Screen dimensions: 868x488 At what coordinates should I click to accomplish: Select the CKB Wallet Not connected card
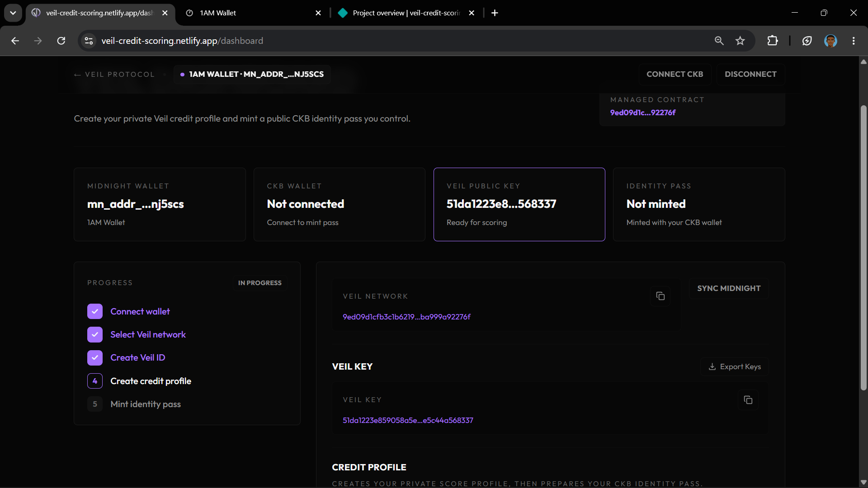(x=340, y=204)
